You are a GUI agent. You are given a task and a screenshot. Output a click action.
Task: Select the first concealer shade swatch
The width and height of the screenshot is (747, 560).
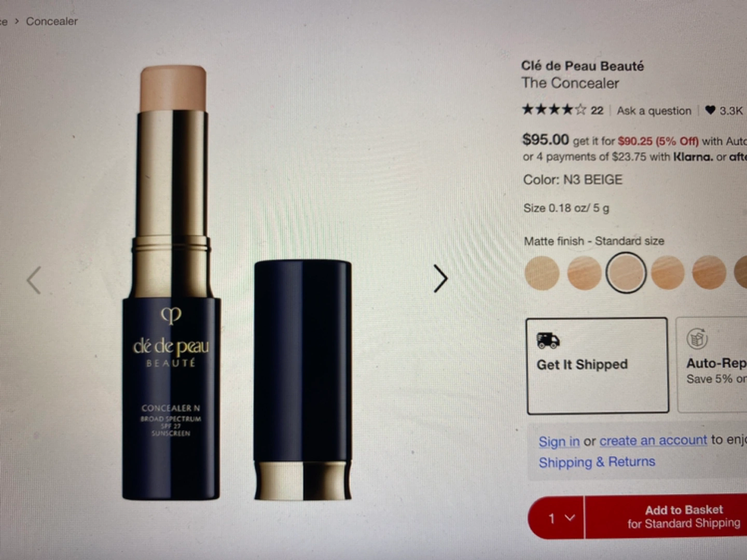pos(542,273)
